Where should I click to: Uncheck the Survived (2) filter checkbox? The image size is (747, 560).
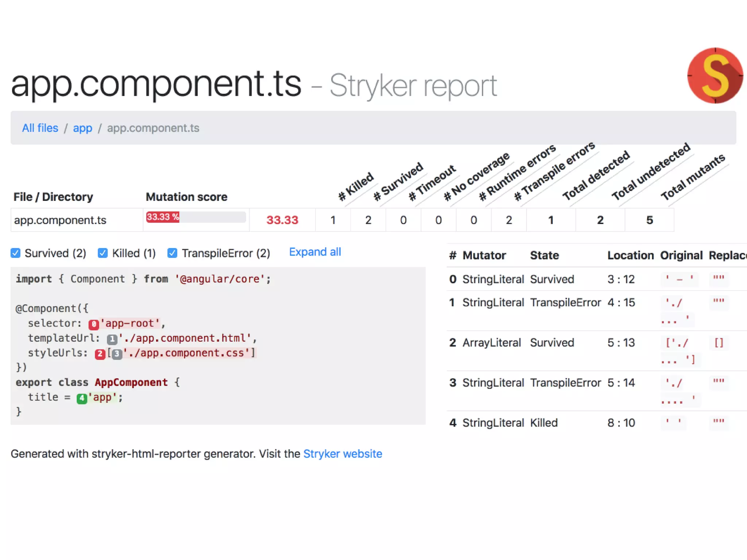pyautogui.click(x=16, y=253)
